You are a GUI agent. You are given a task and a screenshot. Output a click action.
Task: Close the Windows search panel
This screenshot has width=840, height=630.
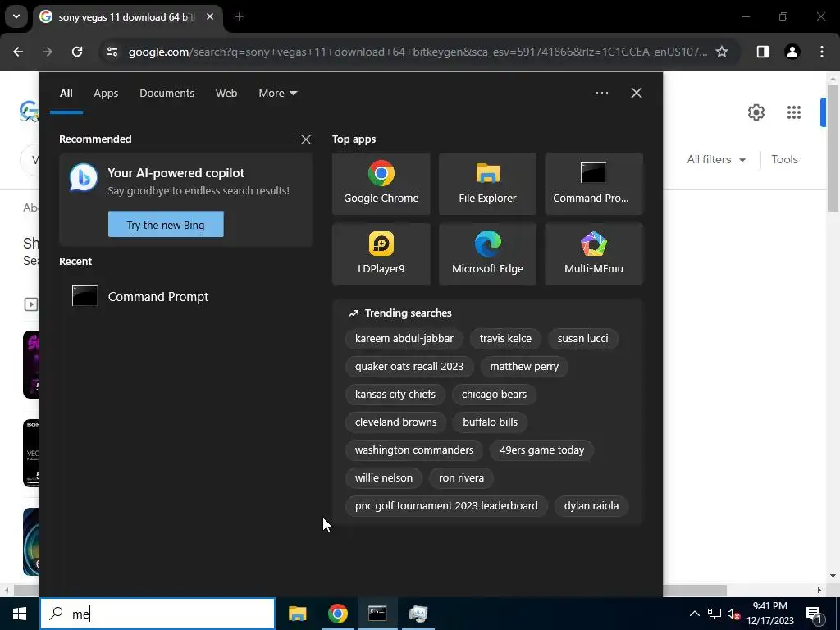637,93
